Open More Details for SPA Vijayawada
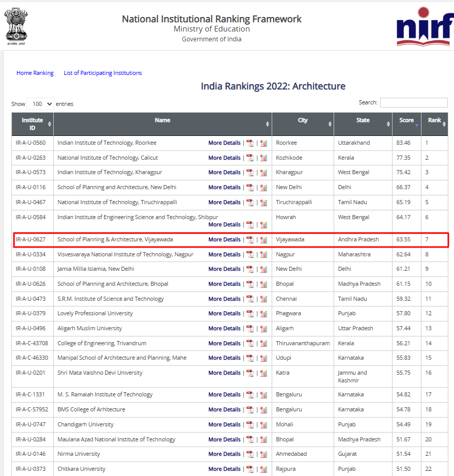 pyautogui.click(x=224, y=239)
